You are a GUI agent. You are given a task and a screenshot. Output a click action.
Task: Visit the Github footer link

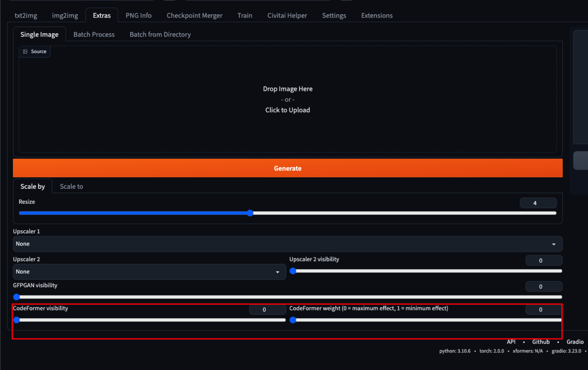pyautogui.click(x=541, y=342)
